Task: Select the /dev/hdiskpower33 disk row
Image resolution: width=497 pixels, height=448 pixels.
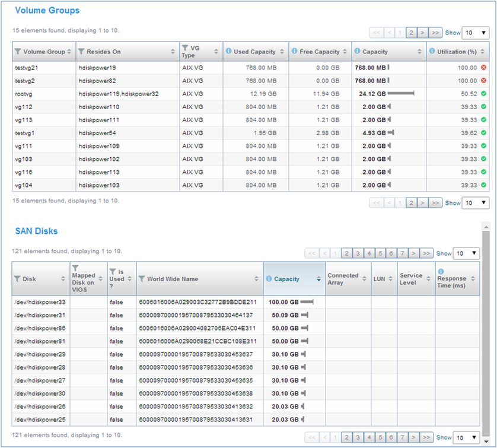Action: 246,302
